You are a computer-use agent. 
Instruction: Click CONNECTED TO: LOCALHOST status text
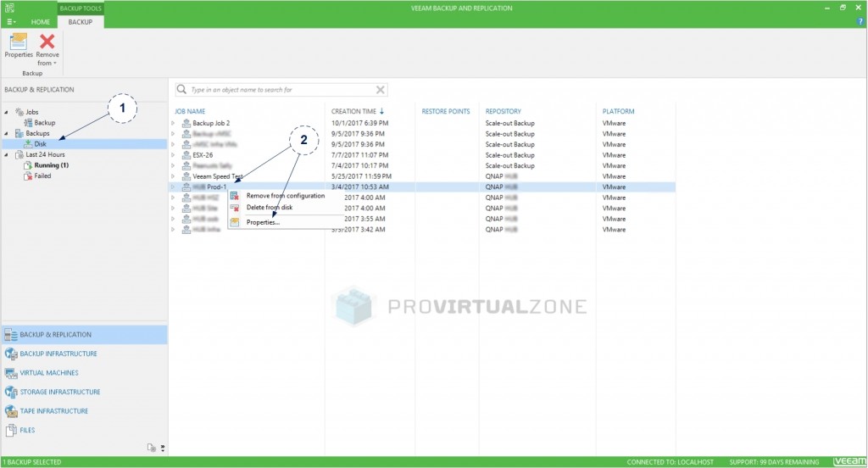click(670, 462)
